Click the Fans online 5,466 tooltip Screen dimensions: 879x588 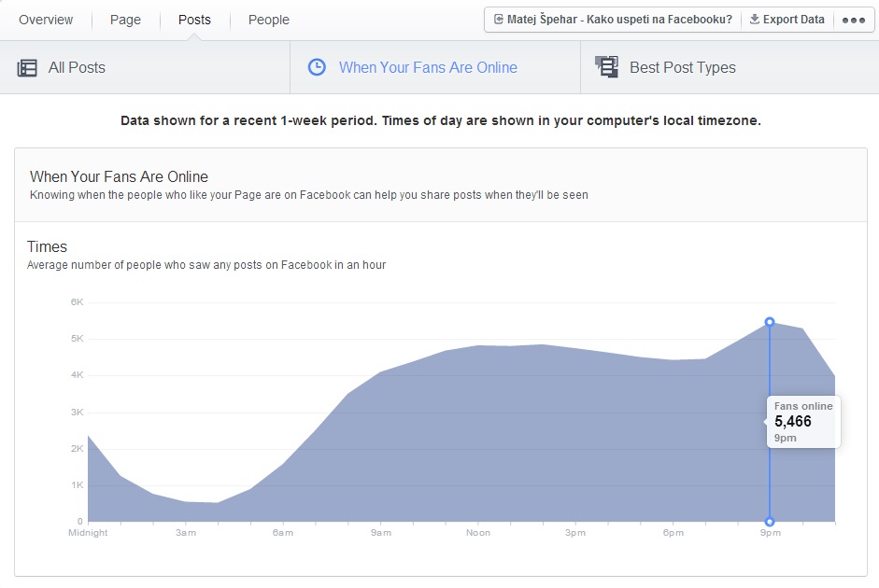pyautogui.click(x=803, y=422)
